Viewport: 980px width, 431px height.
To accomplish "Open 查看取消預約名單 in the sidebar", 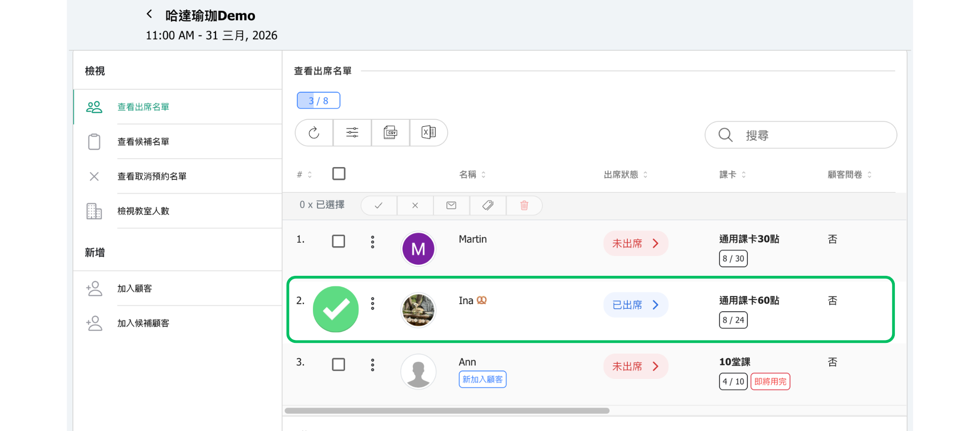I will point(152,176).
